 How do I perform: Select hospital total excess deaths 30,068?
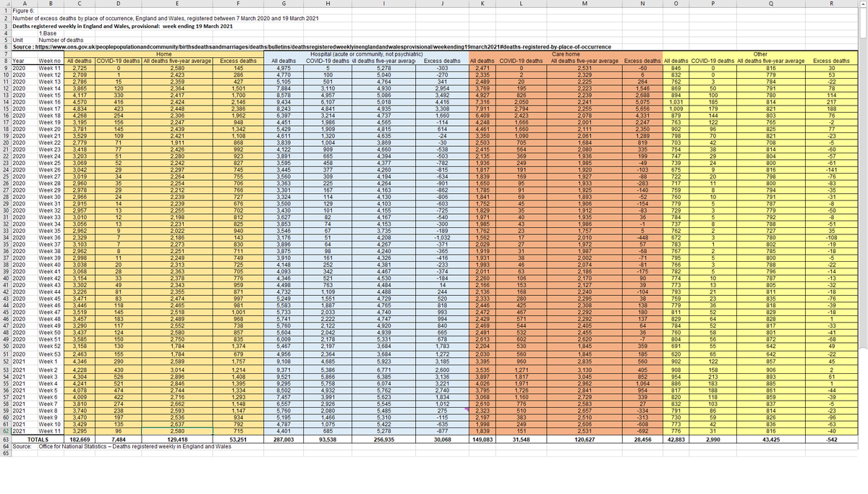coord(441,439)
